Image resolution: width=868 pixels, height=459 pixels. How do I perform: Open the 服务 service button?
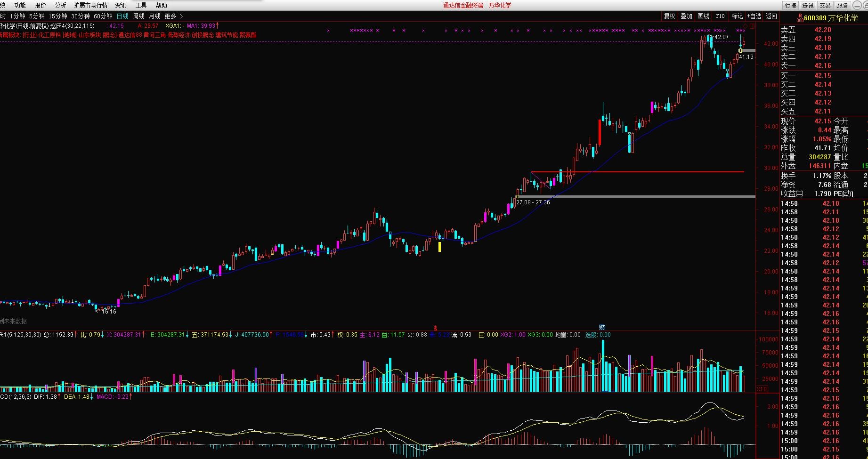click(843, 5)
